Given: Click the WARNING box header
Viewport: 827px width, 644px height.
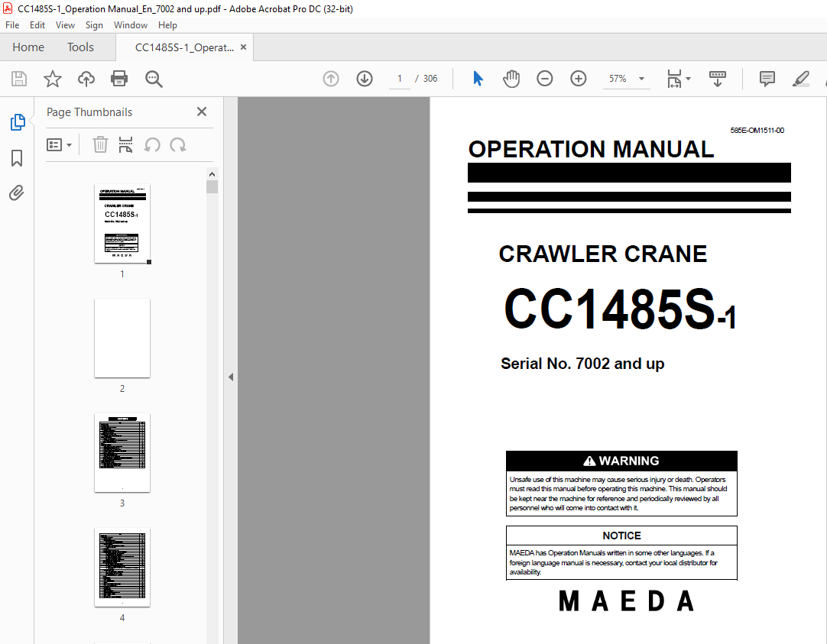Looking at the screenshot, I should pyautogui.click(x=621, y=461).
